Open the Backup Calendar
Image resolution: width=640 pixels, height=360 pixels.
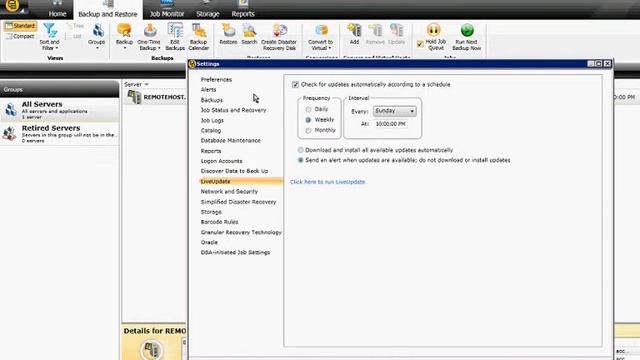(x=199, y=37)
